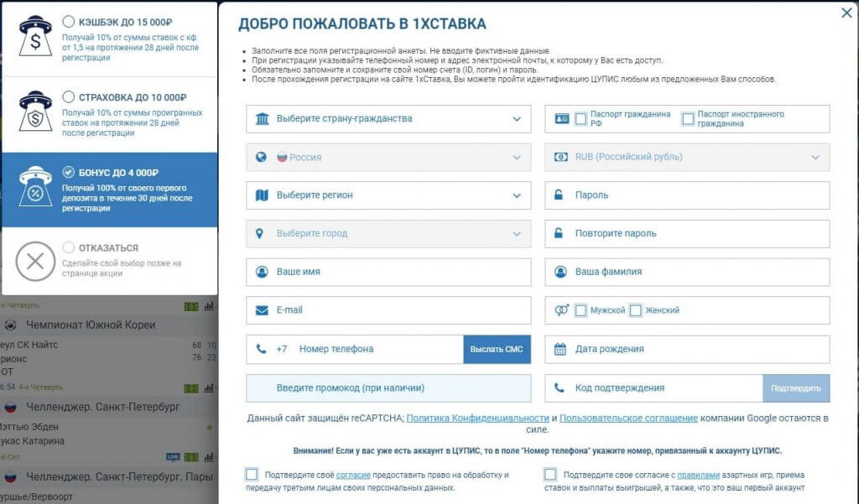Click the calendar icon in Дата рождения
Screen dimensions: 859x504
coord(560,349)
